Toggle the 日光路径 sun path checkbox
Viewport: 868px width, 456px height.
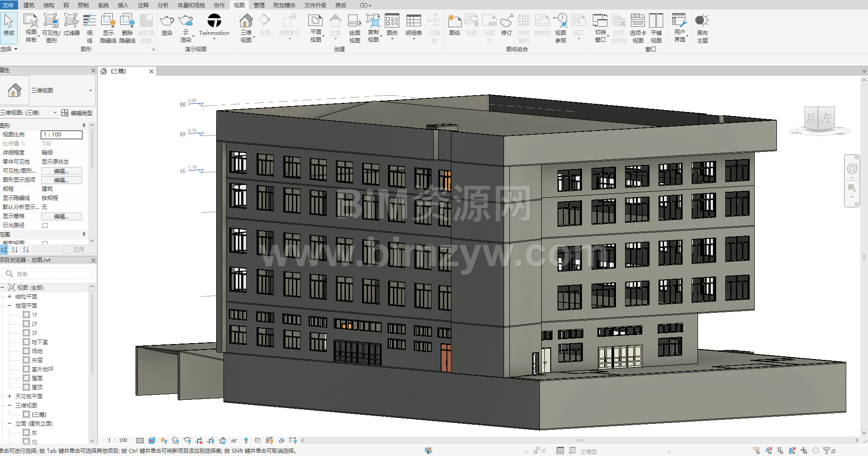45,225
